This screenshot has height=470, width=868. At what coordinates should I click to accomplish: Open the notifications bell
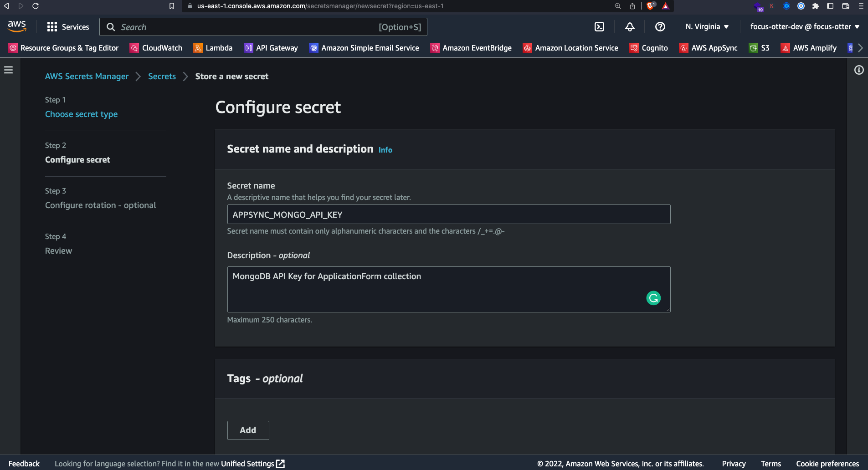630,27
